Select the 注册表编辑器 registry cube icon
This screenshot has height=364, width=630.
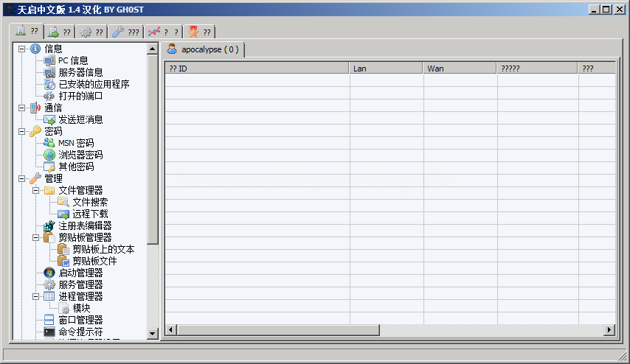[x=49, y=225]
